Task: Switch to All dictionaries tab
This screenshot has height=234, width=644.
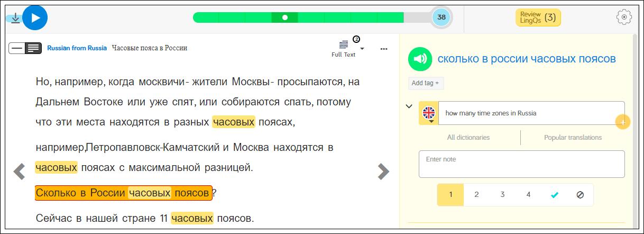Action: (x=468, y=138)
